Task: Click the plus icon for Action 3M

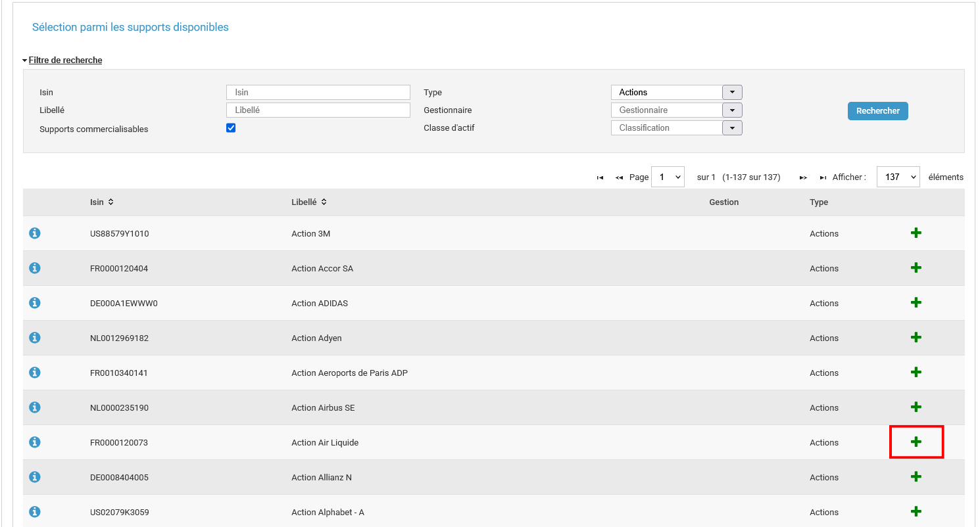Action: [916, 233]
